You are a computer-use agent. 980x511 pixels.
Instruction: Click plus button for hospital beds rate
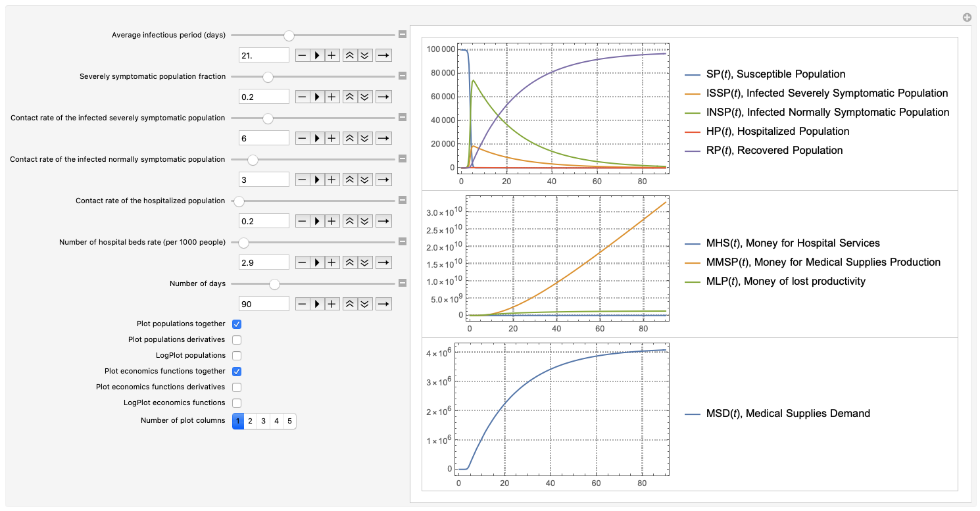pyautogui.click(x=332, y=262)
